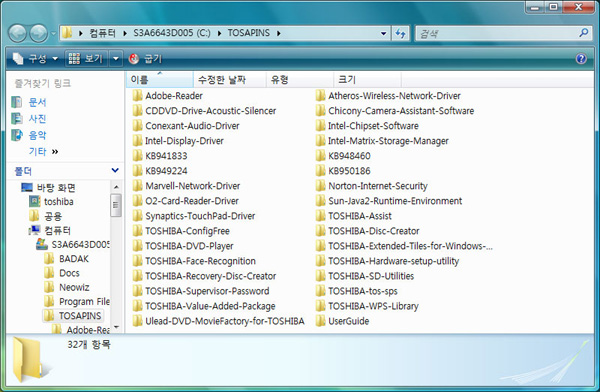Select 컴퓨터 in the folder tree

click(x=57, y=230)
